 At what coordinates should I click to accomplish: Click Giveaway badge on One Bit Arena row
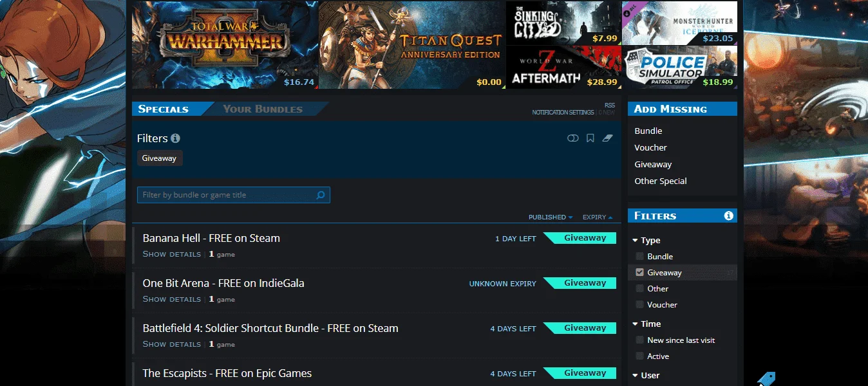[580, 283]
